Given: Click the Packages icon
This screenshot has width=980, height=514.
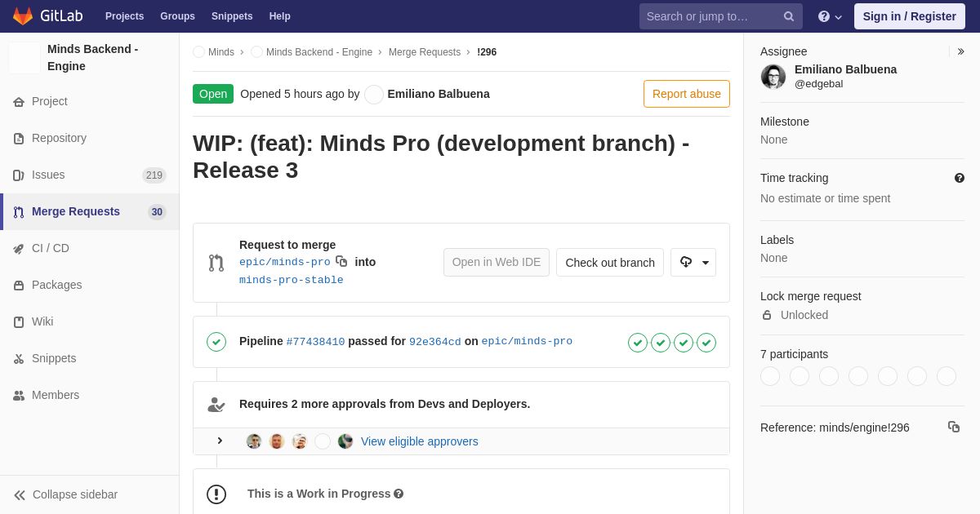Looking at the screenshot, I should coord(19,286).
